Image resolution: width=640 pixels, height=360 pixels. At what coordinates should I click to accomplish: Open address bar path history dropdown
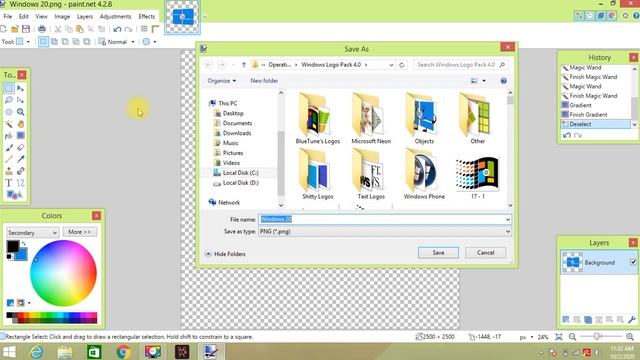[391, 64]
